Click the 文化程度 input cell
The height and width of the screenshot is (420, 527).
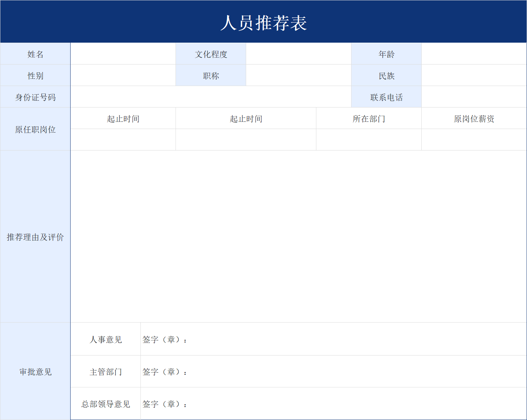point(298,54)
